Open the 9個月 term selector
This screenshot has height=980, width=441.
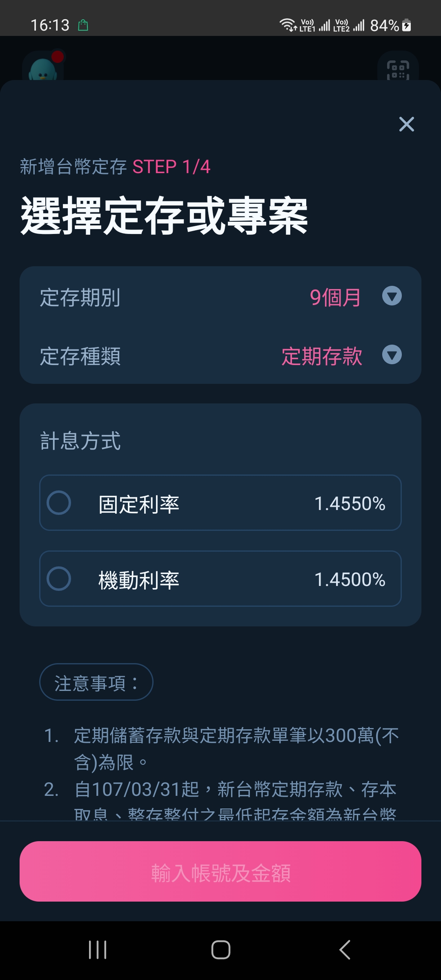pos(335,297)
